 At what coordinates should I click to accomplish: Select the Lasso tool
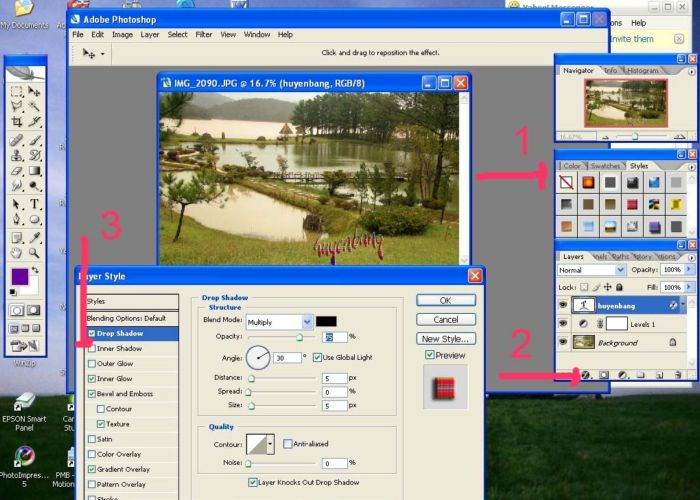tap(17, 106)
